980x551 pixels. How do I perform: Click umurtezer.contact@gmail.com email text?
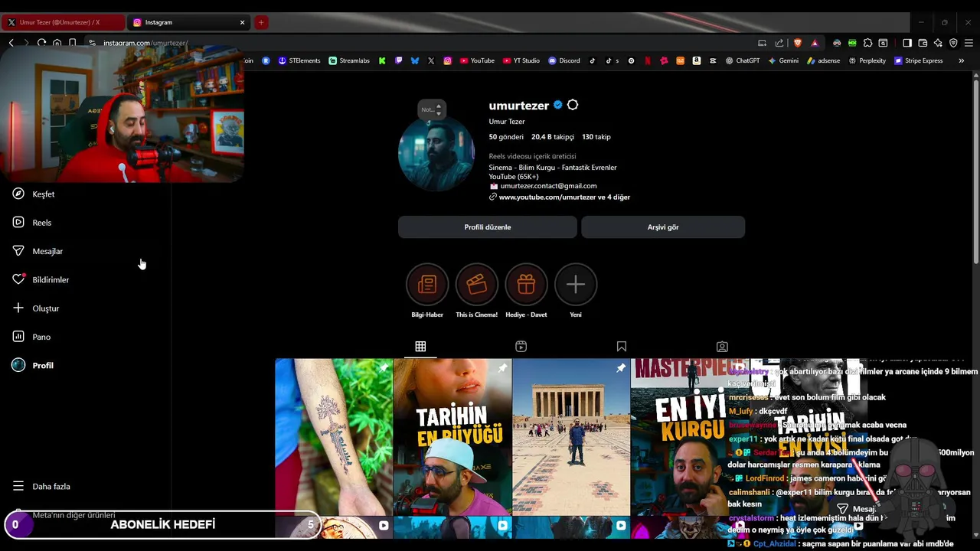(548, 186)
